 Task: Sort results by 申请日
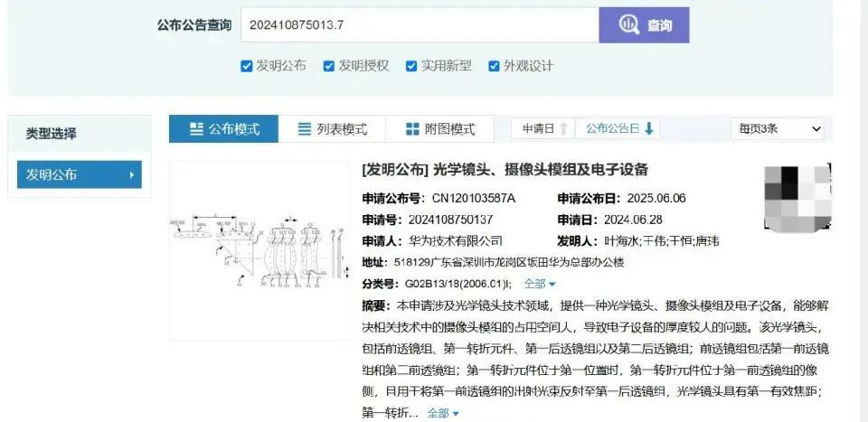[543, 129]
